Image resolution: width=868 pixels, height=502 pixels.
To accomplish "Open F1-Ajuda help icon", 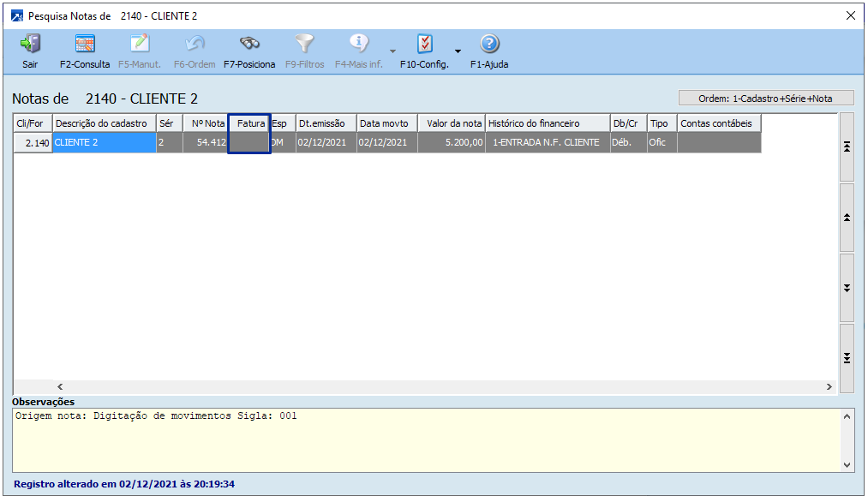I will [x=489, y=45].
